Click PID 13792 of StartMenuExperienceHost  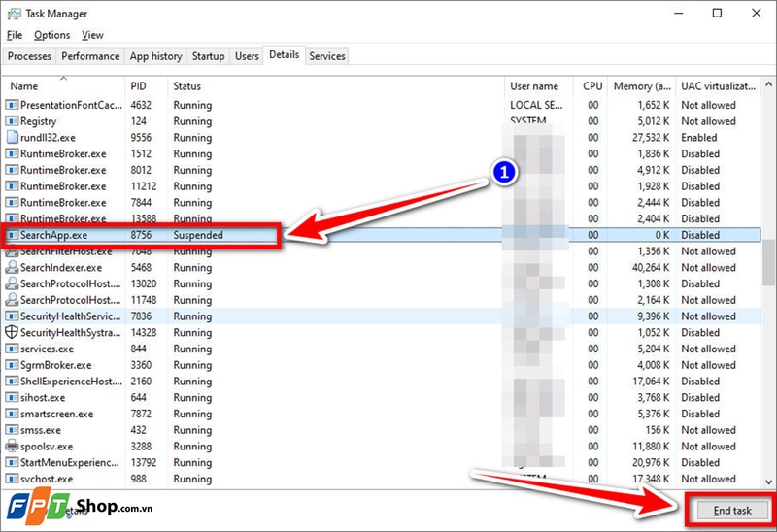tap(143, 463)
